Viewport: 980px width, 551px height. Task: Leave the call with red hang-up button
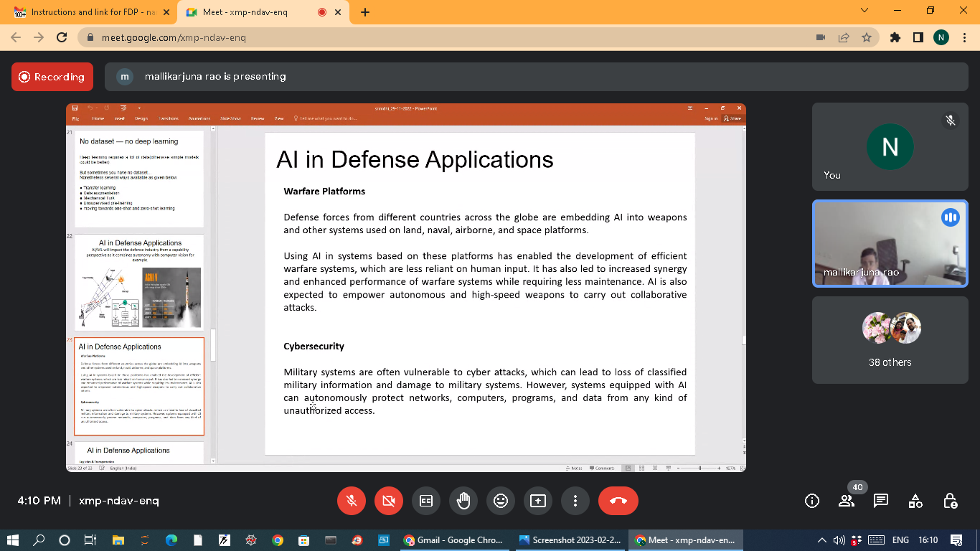click(618, 501)
